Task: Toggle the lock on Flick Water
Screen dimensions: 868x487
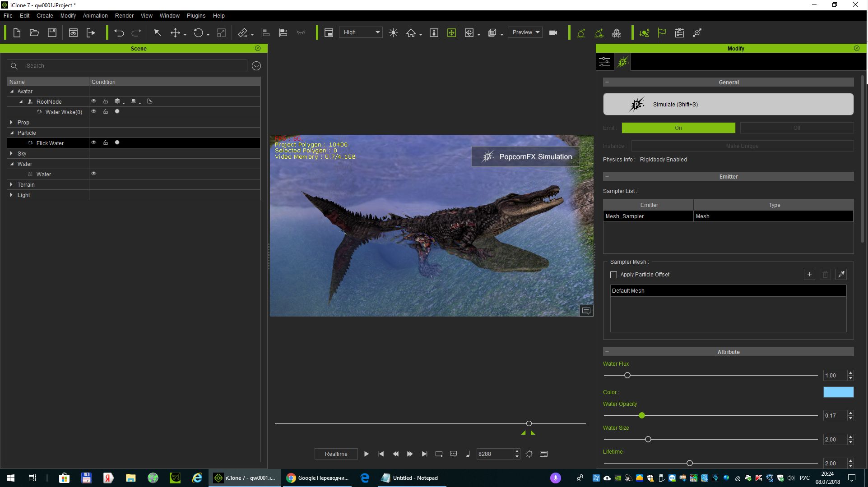Action: tap(106, 142)
